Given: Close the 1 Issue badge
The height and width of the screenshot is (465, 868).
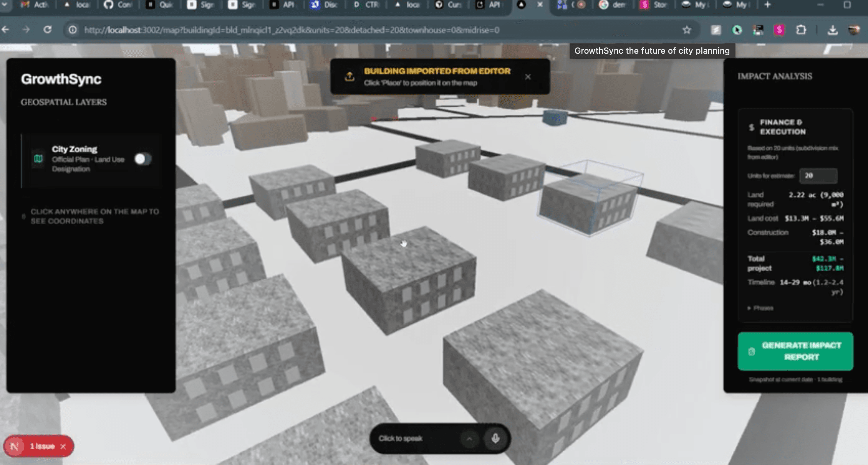Looking at the screenshot, I should click(x=64, y=446).
